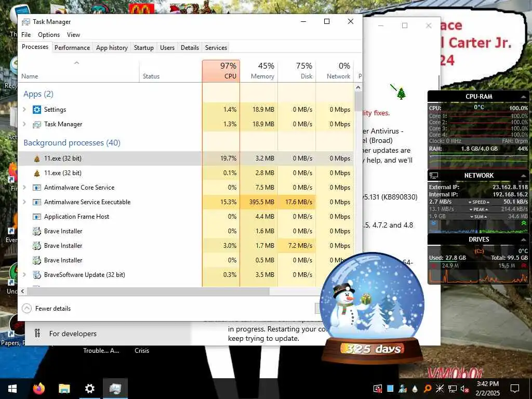Click the 17.6 MB/s disk cell
The image size is (532, 399).
point(297,202)
